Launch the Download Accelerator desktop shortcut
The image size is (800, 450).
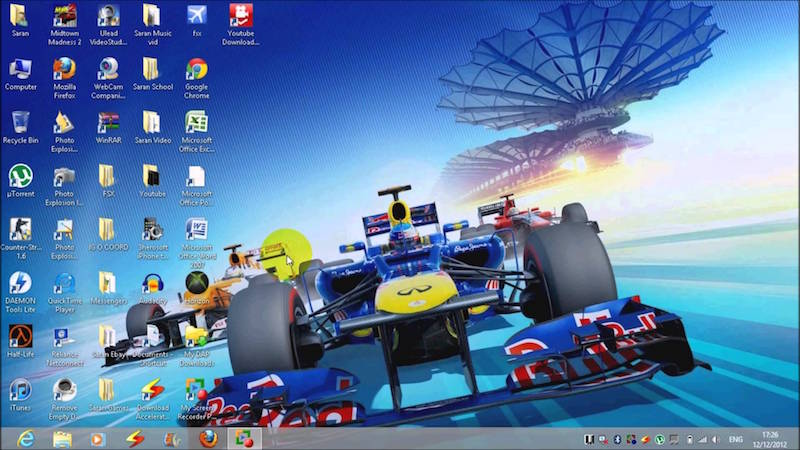[153, 399]
